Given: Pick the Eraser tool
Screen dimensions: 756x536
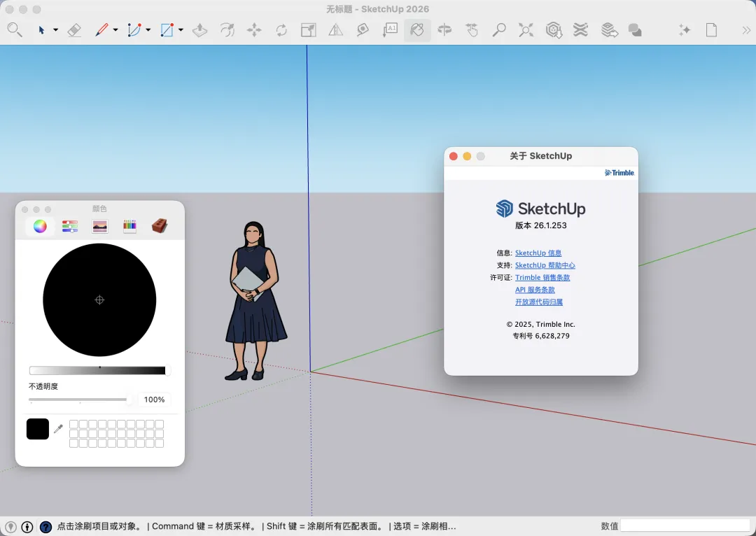Looking at the screenshot, I should point(73,30).
